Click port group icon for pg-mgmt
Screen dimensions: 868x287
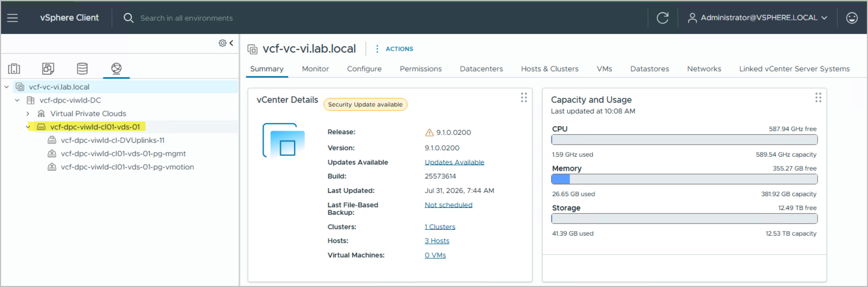pos(52,154)
